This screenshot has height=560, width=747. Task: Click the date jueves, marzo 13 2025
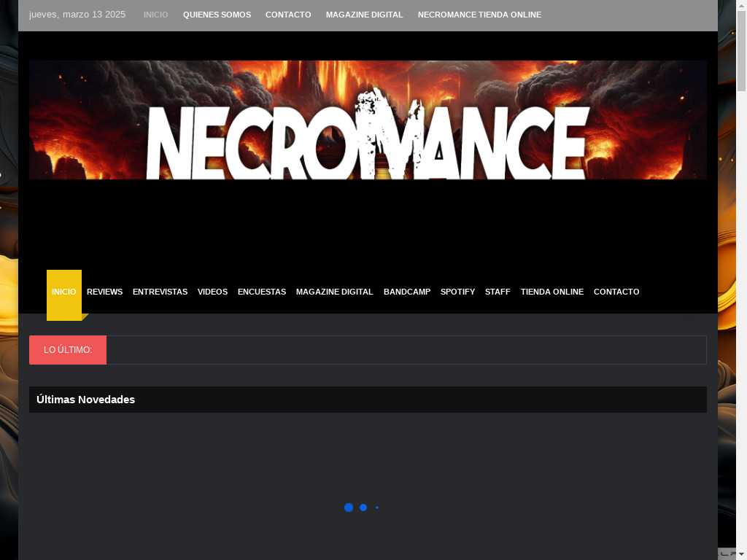(77, 15)
